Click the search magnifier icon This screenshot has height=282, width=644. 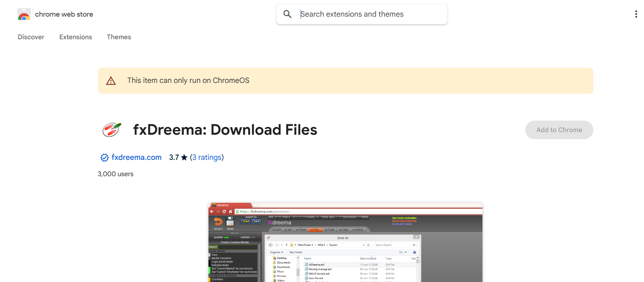[287, 14]
